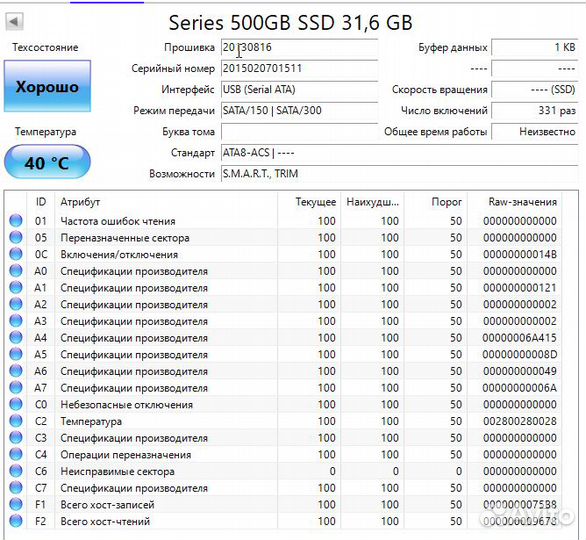Viewport: 586px width, 540px height.
Task: Click status circle for attribute A6
Action: pos(16,371)
